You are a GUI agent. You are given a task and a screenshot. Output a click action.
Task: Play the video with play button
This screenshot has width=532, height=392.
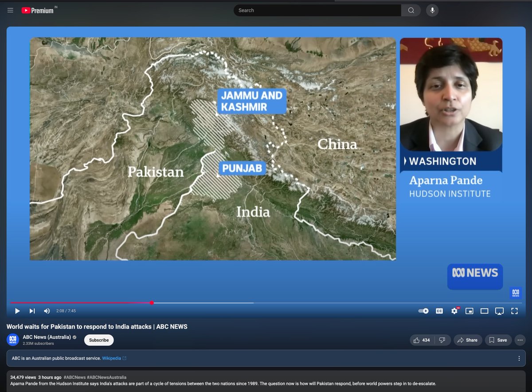point(17,311)
